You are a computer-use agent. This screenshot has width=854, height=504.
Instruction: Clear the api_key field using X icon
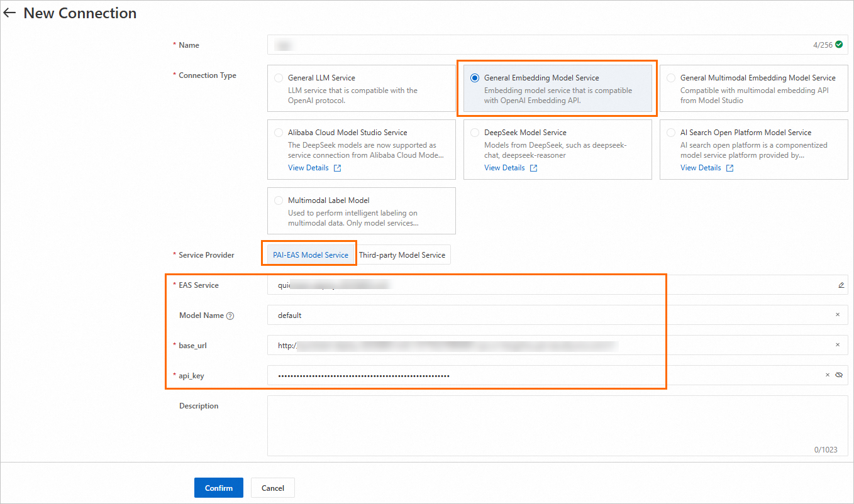coord(828,375)
